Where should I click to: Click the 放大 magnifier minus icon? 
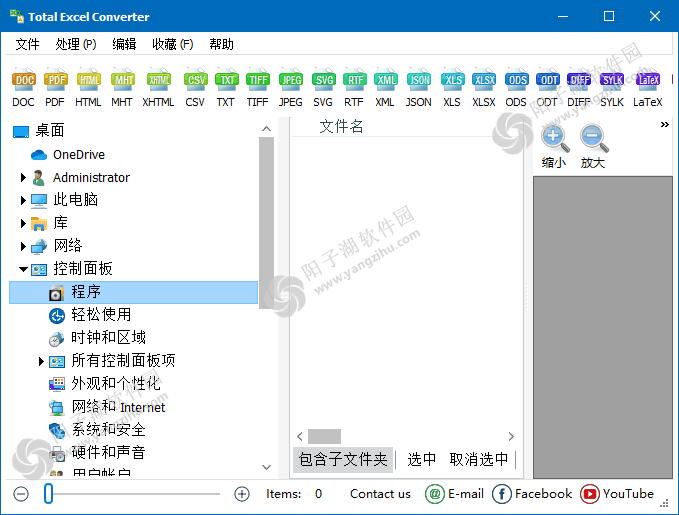[594, 138]
